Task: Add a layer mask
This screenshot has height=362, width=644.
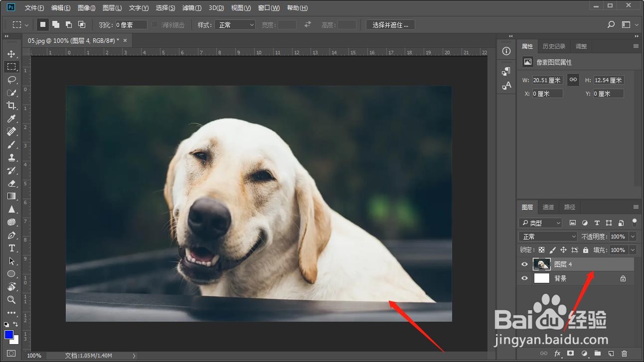Action: tap(571, 354)
